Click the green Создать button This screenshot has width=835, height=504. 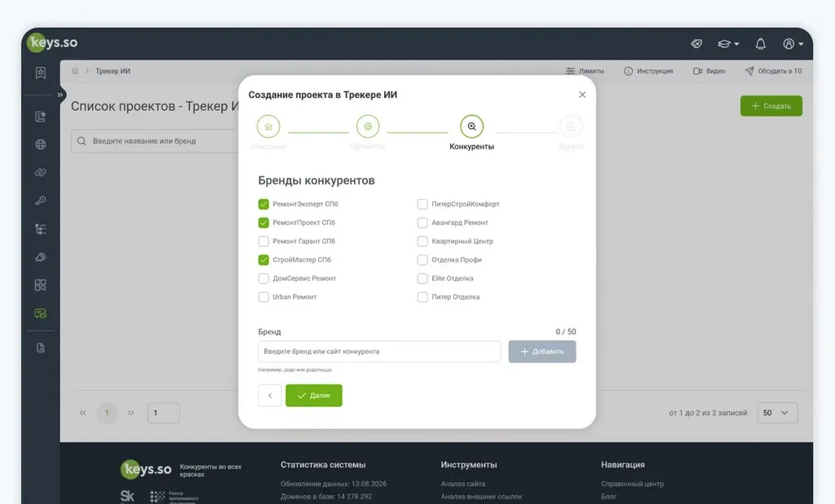(x=771, y=106)
